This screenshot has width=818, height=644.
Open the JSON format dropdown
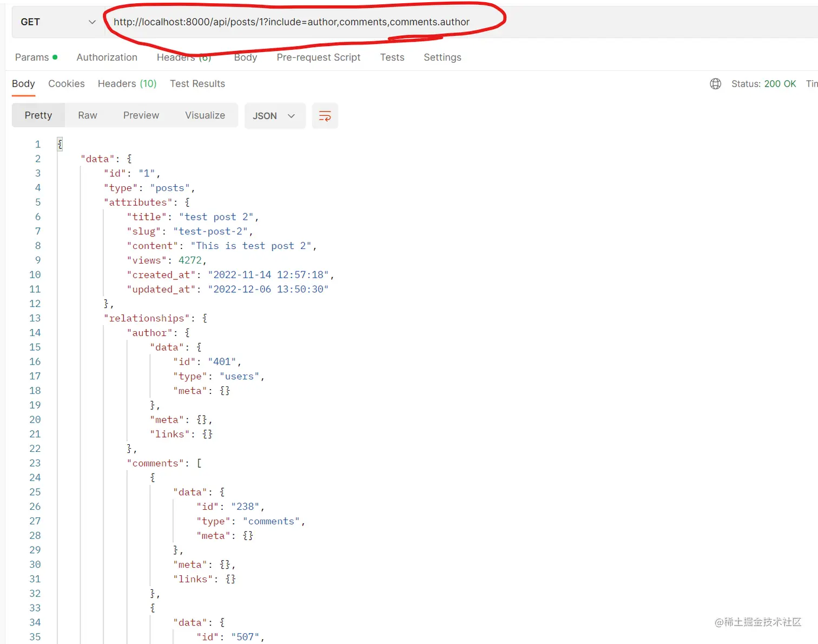(275, 116)
